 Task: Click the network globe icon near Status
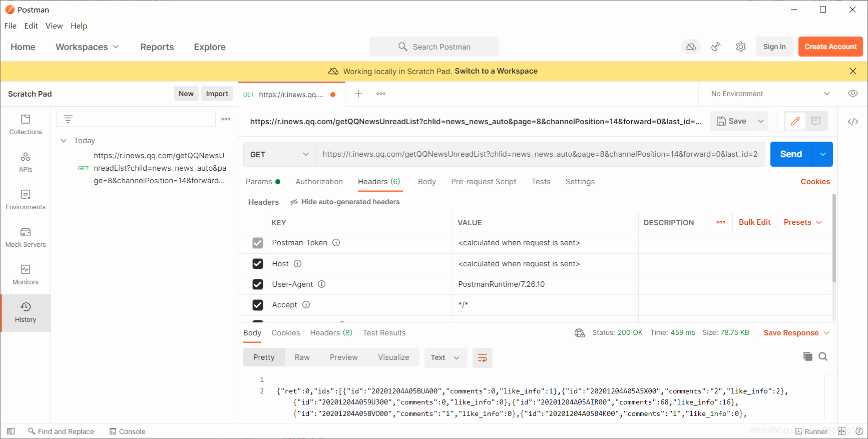click(x=580, y=333)
